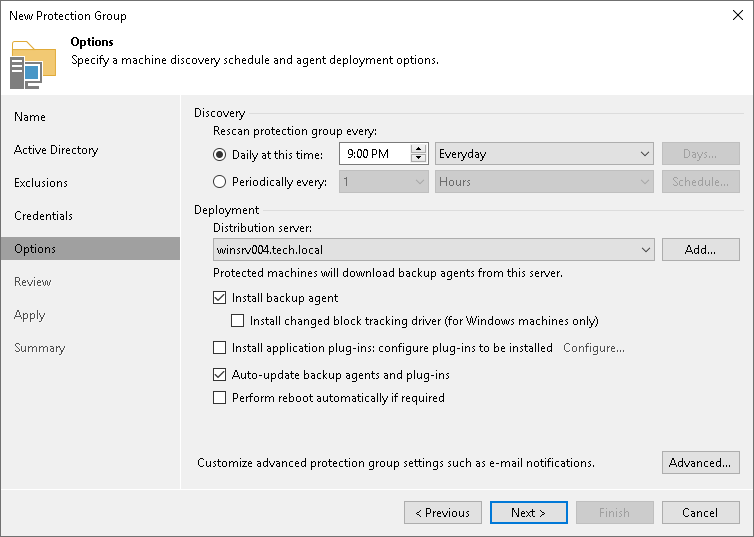
Task: Open the Distribution server dropdown
Action: (x=433, y=250)
